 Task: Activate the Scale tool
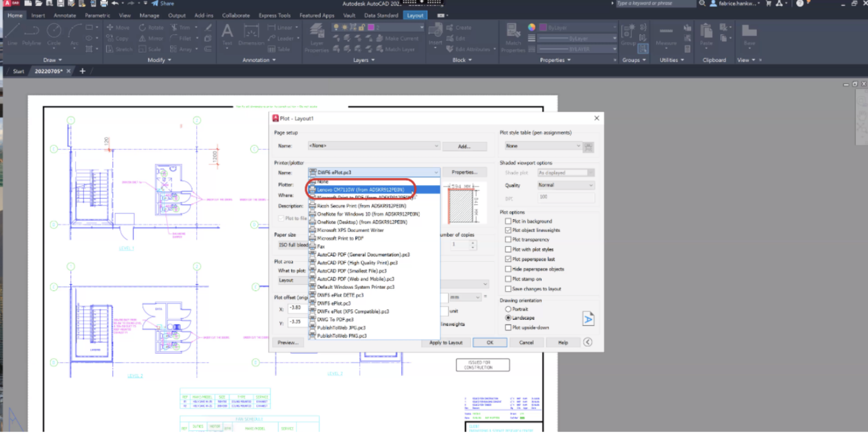150,49
